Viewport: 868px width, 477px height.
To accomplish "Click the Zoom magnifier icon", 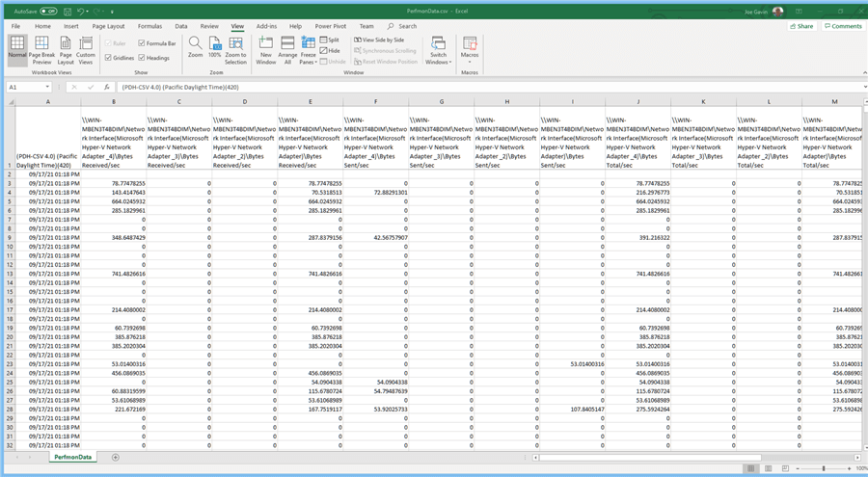I will coord(195,45).
